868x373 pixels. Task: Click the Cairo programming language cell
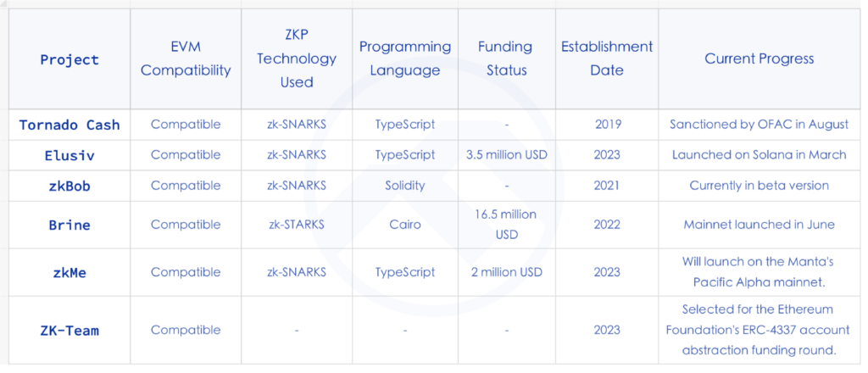coord(405,225)
